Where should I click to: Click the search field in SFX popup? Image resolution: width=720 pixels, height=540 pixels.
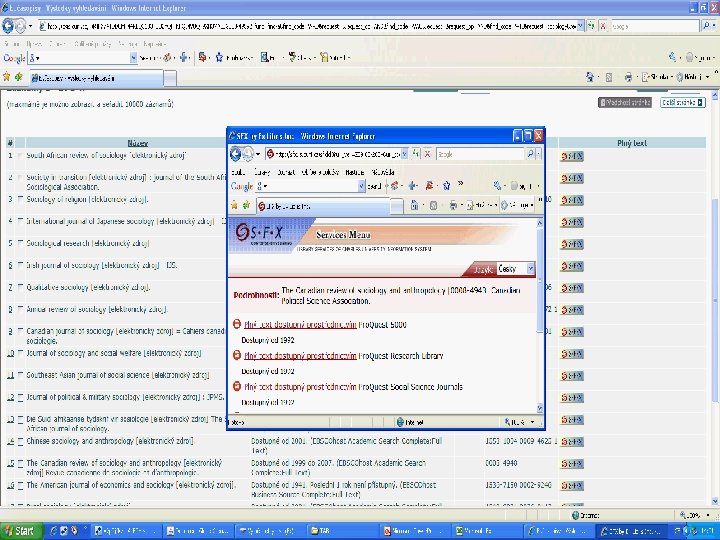[x=480, y=154]
